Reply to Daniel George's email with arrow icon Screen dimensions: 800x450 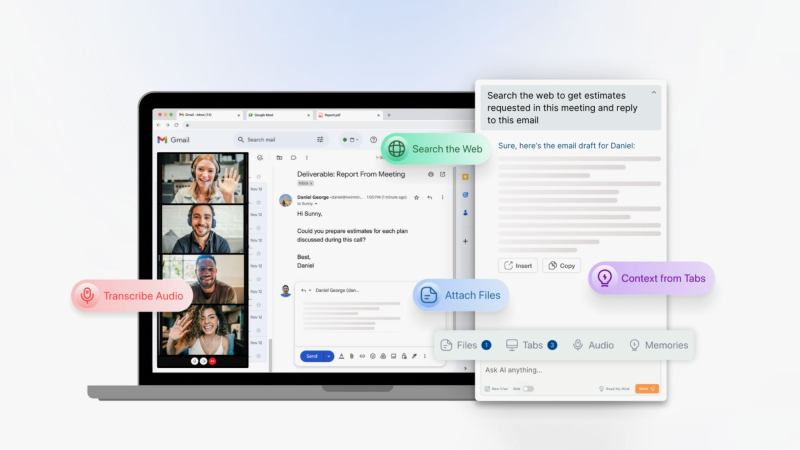(x=430, y=197)
